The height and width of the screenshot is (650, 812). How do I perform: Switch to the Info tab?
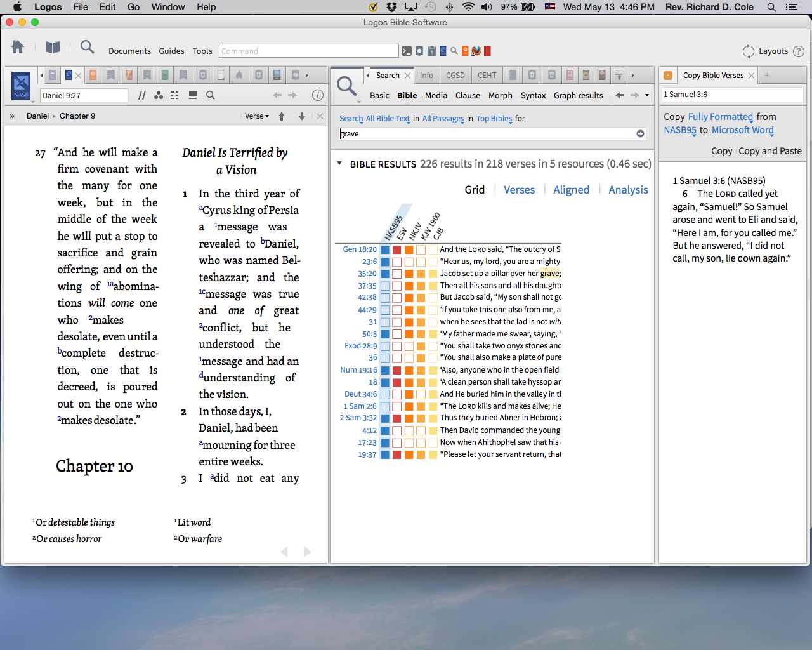point(426,75)
